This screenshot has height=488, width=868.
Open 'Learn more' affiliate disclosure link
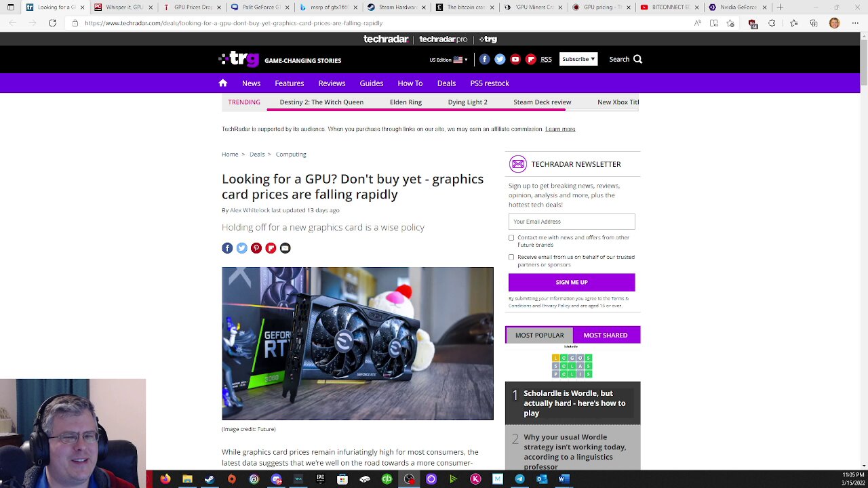click(560, 129)
